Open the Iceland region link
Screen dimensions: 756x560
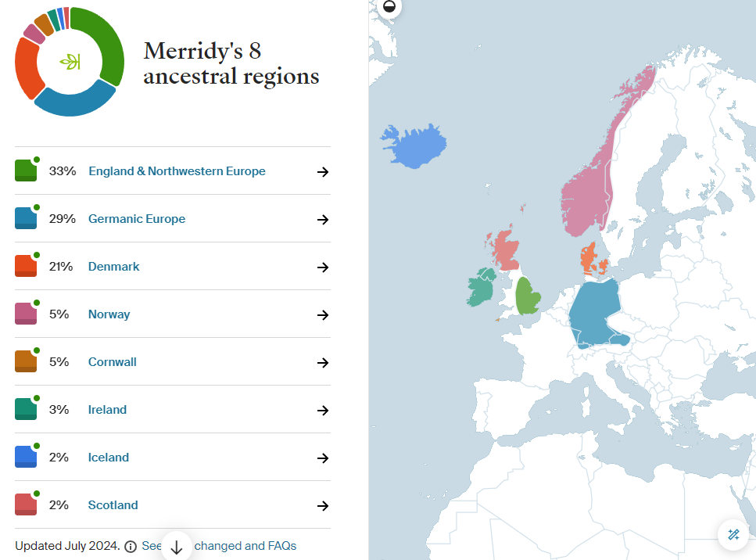click(109, 458)
